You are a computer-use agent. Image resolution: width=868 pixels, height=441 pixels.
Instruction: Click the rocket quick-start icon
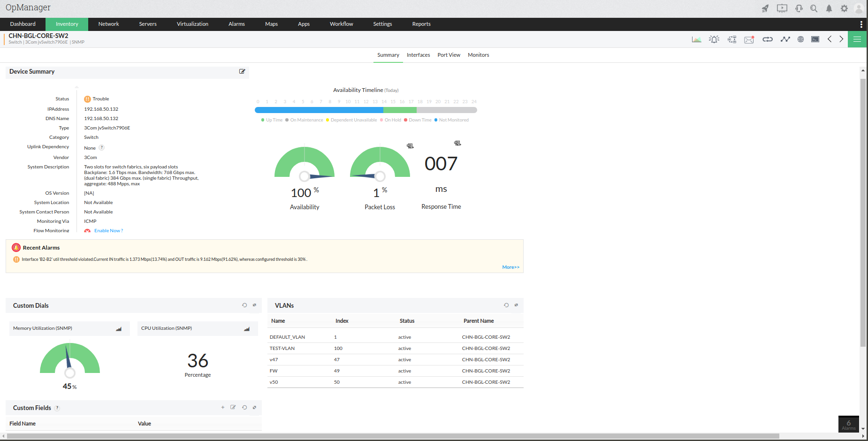765,8
